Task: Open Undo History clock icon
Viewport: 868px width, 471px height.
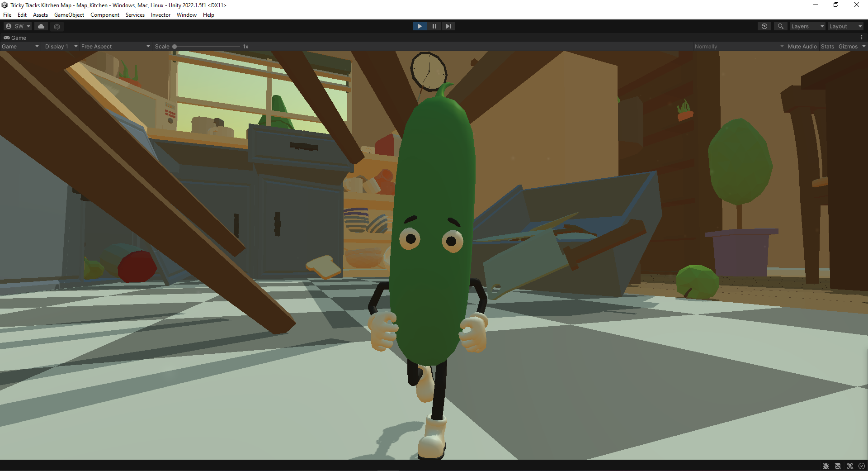Action: [x=764, y=26]
